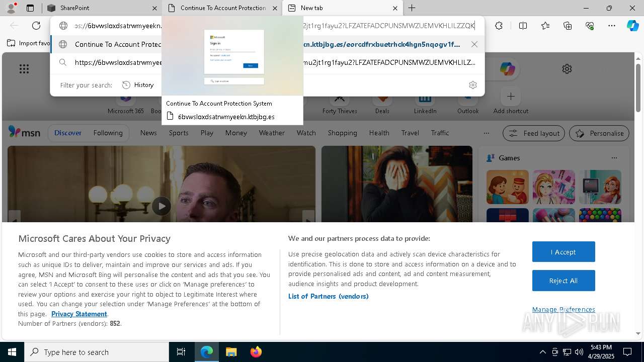Click Reject All on privacy banner
Image resolution: width=644 pixels, height=362 pixels.
click(x=563, y=281)
